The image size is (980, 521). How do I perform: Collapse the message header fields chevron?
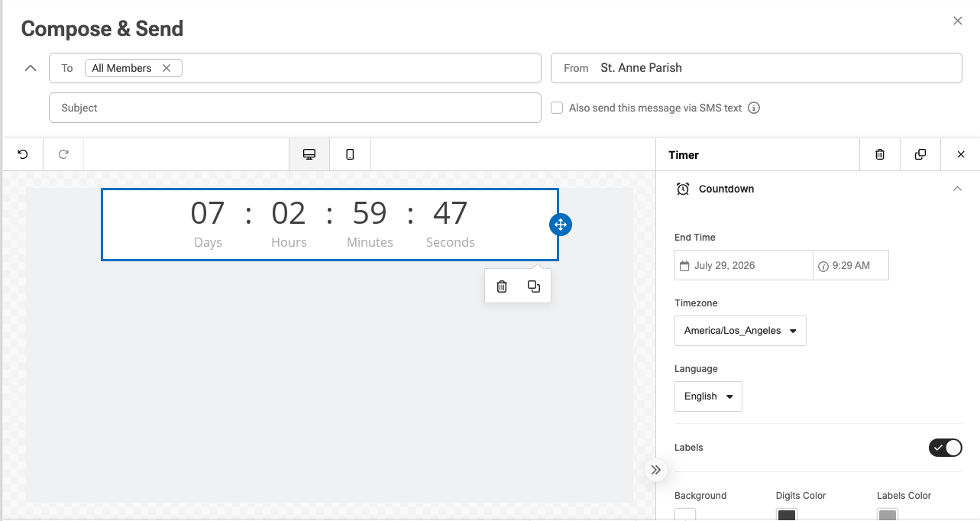point(31,68)
